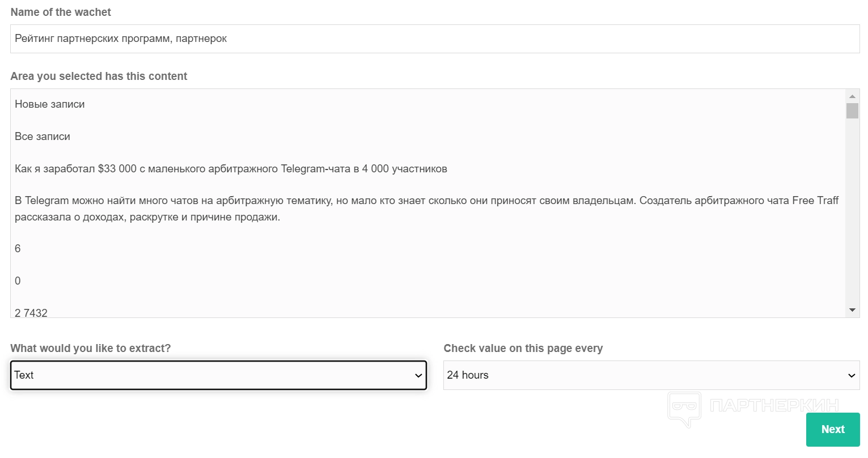Viewport: 868px width, 458px height.
Task: Click the 'Все записи' line in content
Action: pyautogui.click(x=43, y=137)
